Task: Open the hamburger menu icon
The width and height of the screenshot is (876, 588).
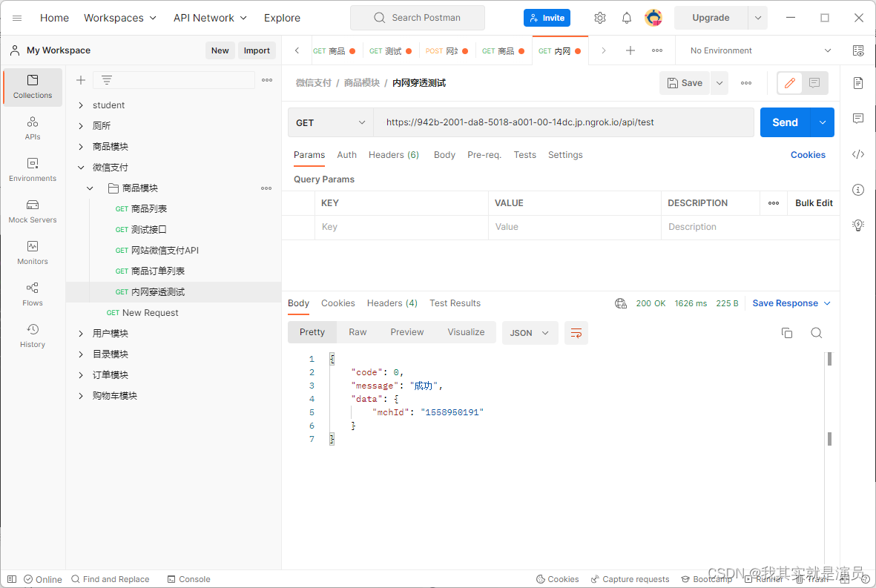Action: (x=17, y=18)
